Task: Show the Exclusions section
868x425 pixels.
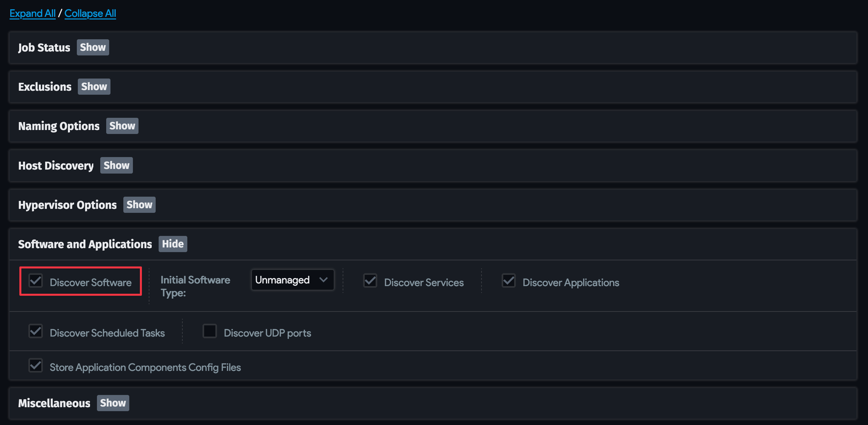Action: (x=94, y=86)
